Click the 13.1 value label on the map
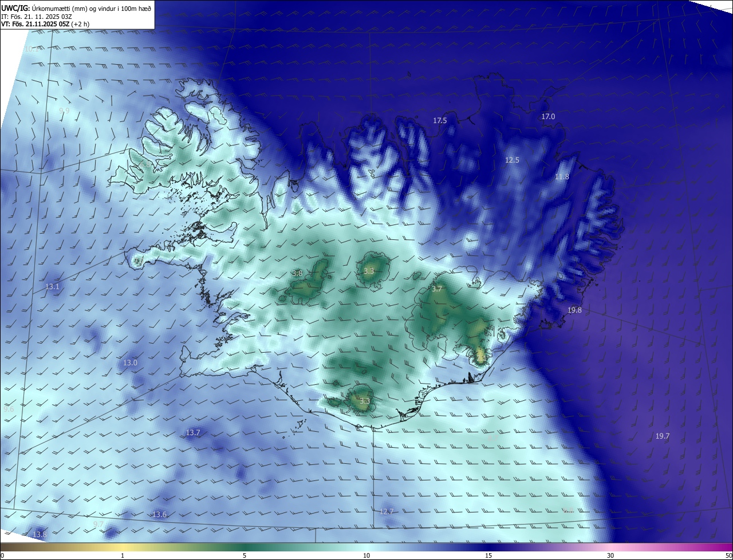 (x=52, y=286)
